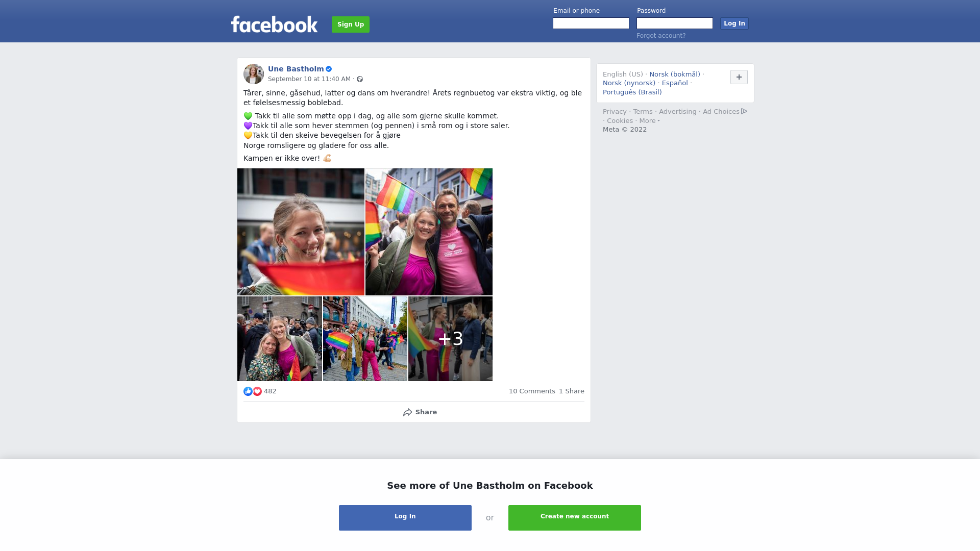Focus the Password input field

675,23
